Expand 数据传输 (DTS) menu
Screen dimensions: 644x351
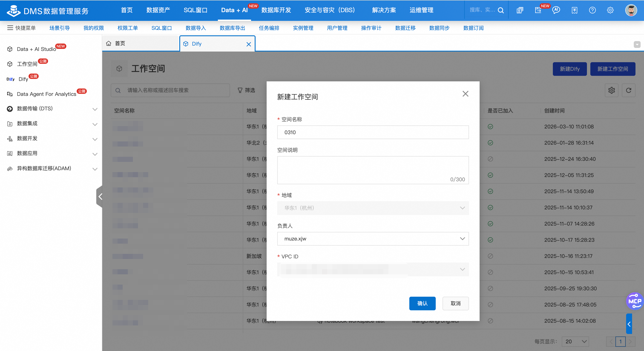point(95,109)
